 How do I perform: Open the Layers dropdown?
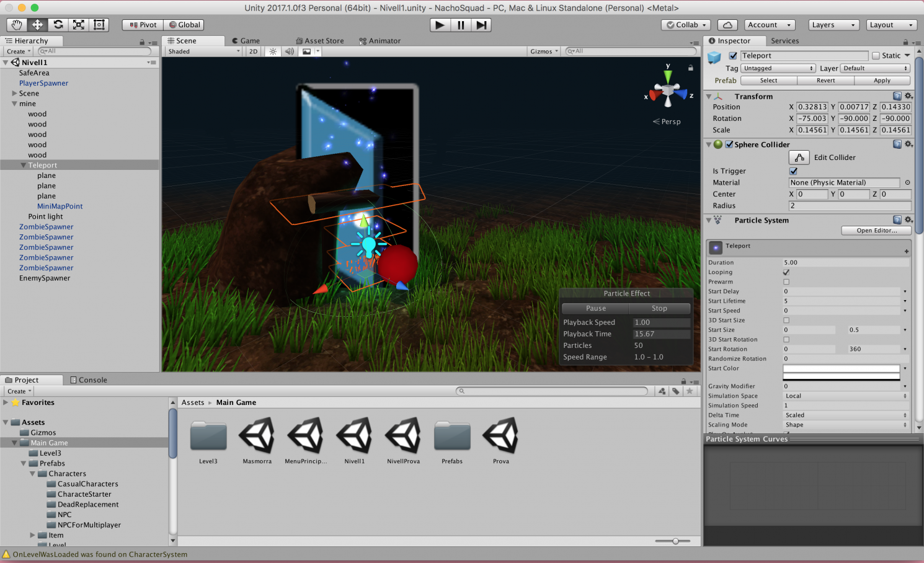(833, 25)
